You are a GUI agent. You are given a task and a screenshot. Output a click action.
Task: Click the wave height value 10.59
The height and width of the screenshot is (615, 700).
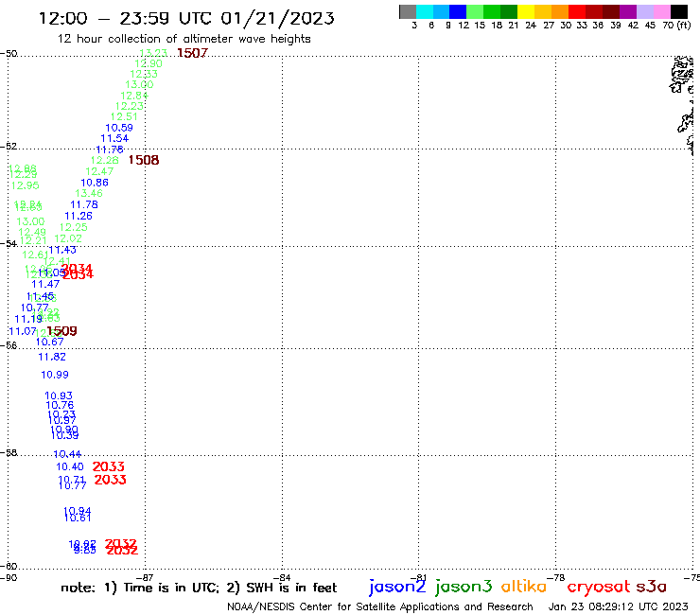pos(119,128)
